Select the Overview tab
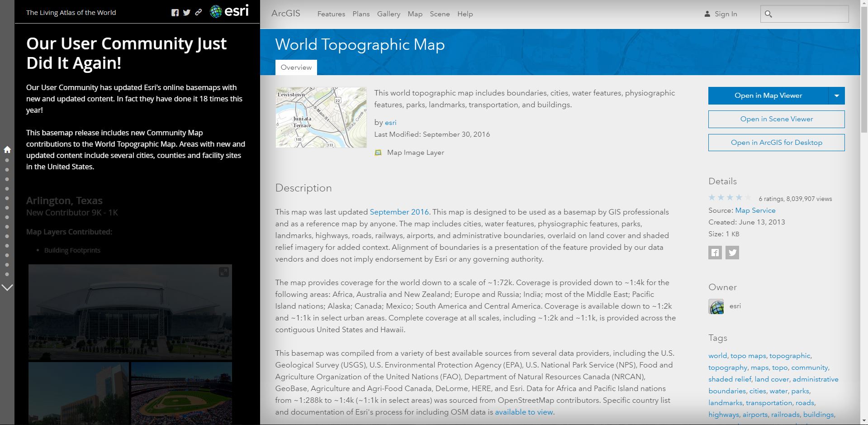The image size is (868, 425). tap(296, 67)
